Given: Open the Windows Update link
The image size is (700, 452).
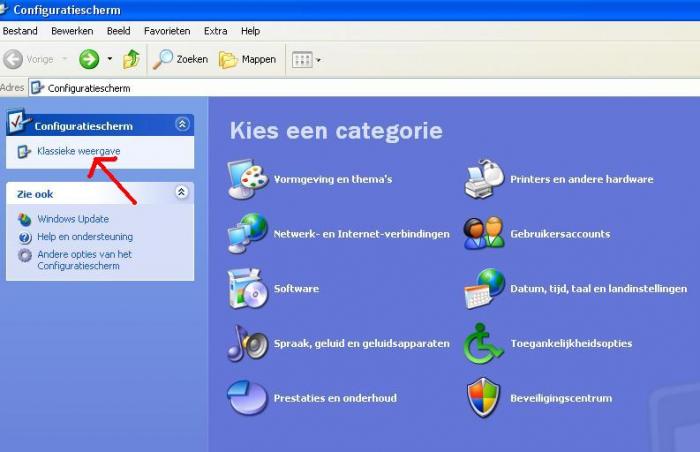Looking at the screenshot, I should click(x=73, y=219).
